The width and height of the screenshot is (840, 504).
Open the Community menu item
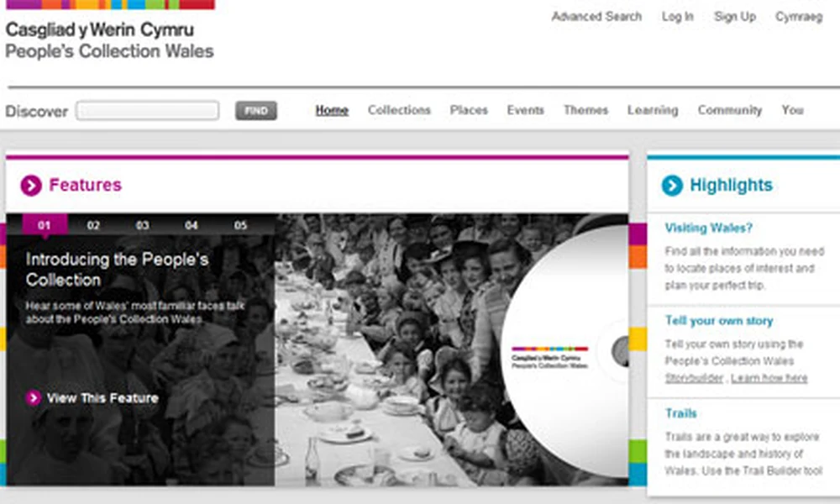pos(730,110)
